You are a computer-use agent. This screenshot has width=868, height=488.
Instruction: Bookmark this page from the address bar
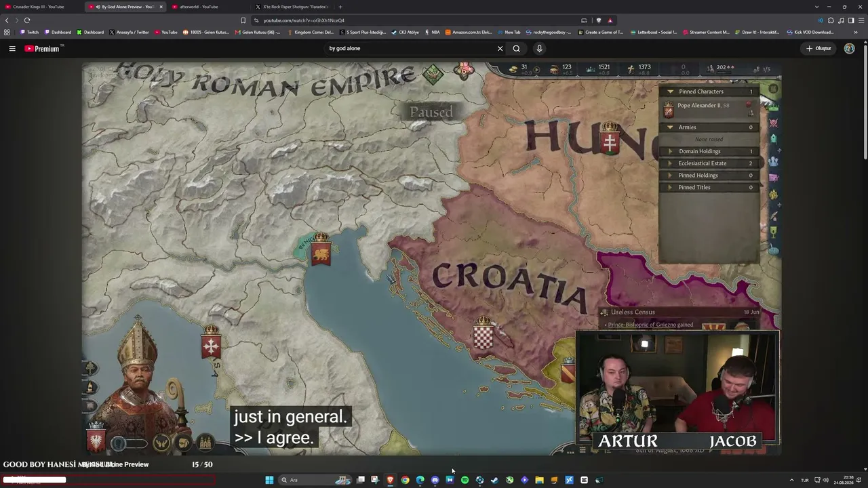pyautogui.click(x=243, y=20)
